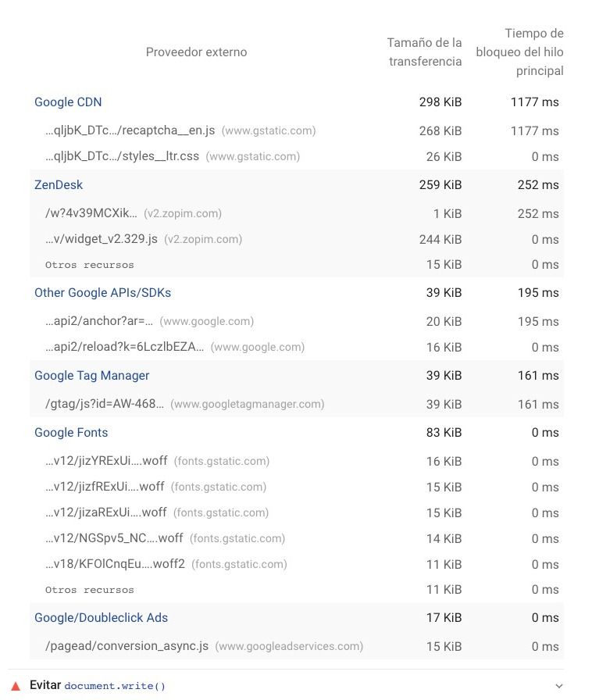Click the v18/KFOlCnqEu woff2 font URL
This screenshot has height=700, width=592.
115,564
